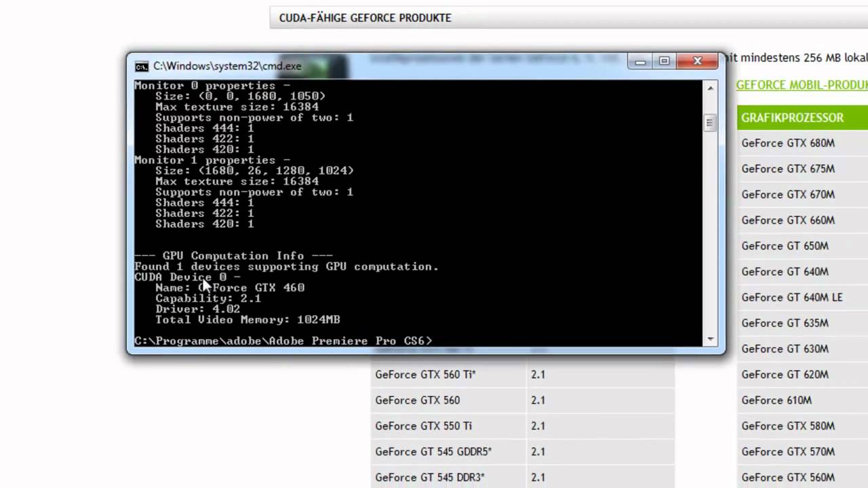Click GeForce GTX 560 Ti* table cell
Viewport: 868px width, 488px height.
pos(448,375)
